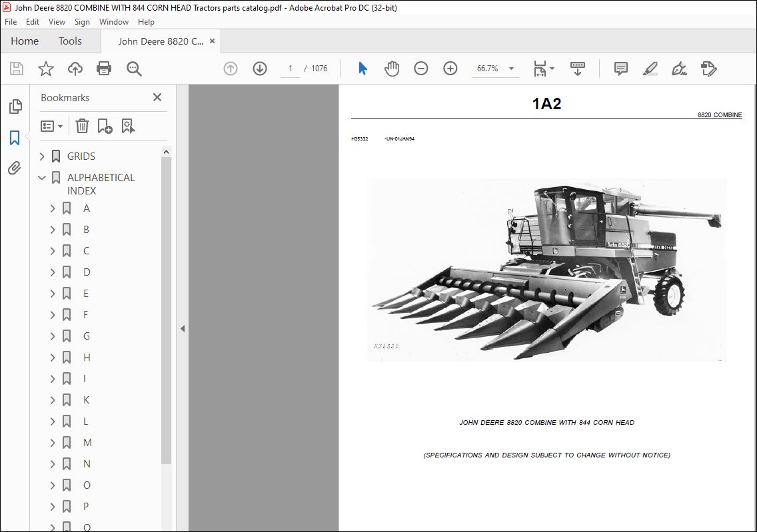This screenshot has width=757, height=532.
Task: Select the John Deere 8820 C... tab
Action: tap(161, 41)
